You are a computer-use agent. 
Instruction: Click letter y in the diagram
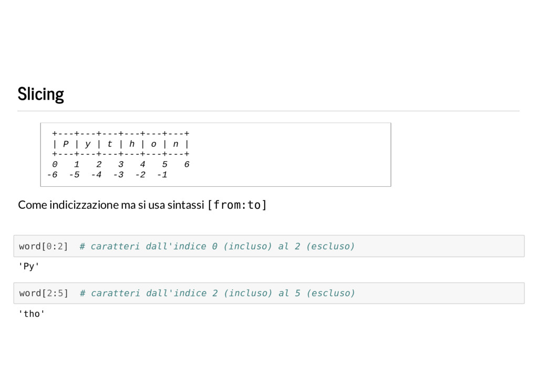point(88,145)
